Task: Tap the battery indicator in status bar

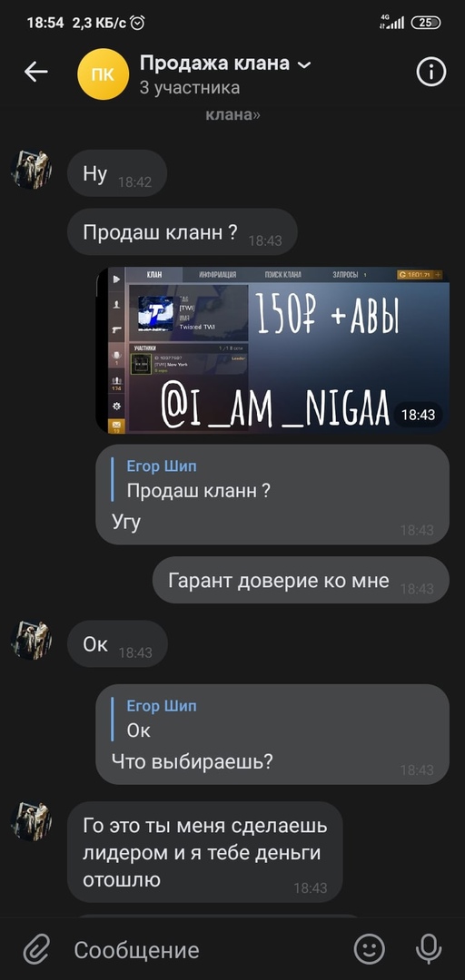Action: pos(426,23)
